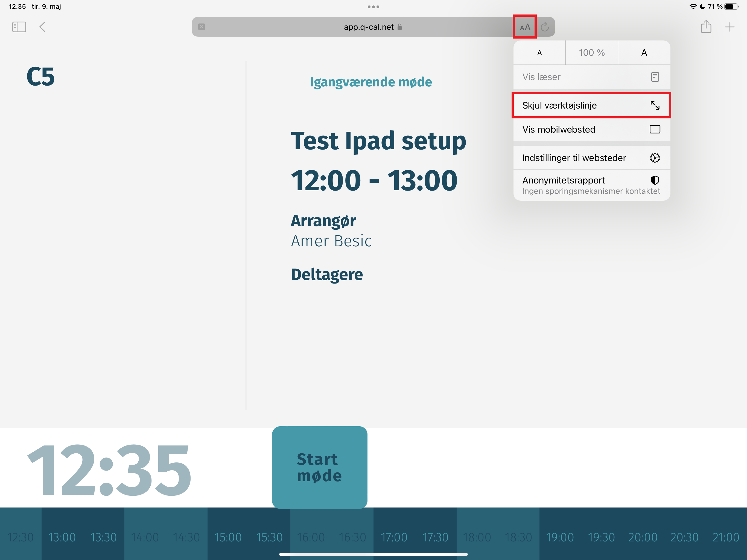Tap the Wi-Fi status icon
The image size is (747, 560).
tap(693, 6)
